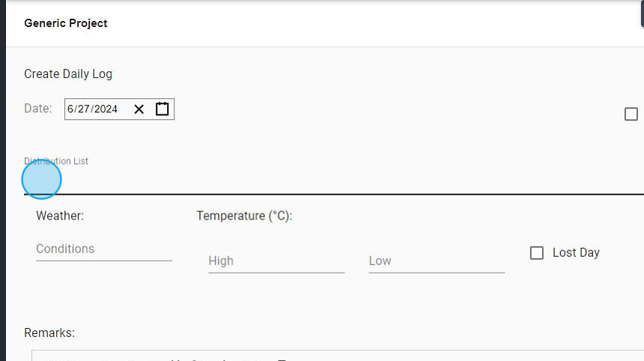This screenshot has height=361, width=644.
Task: Click the Distribution List label
Action: [56, 161]
